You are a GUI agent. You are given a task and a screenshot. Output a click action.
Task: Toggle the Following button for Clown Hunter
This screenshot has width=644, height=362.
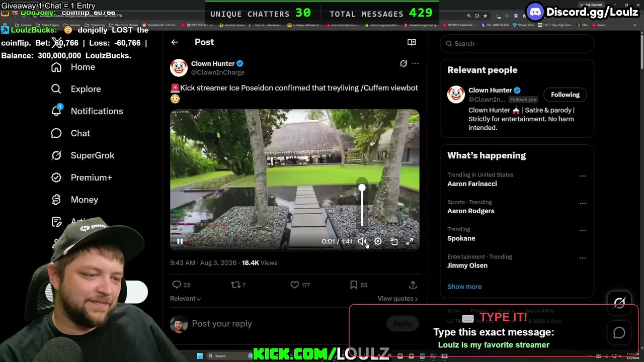point(565,95)
